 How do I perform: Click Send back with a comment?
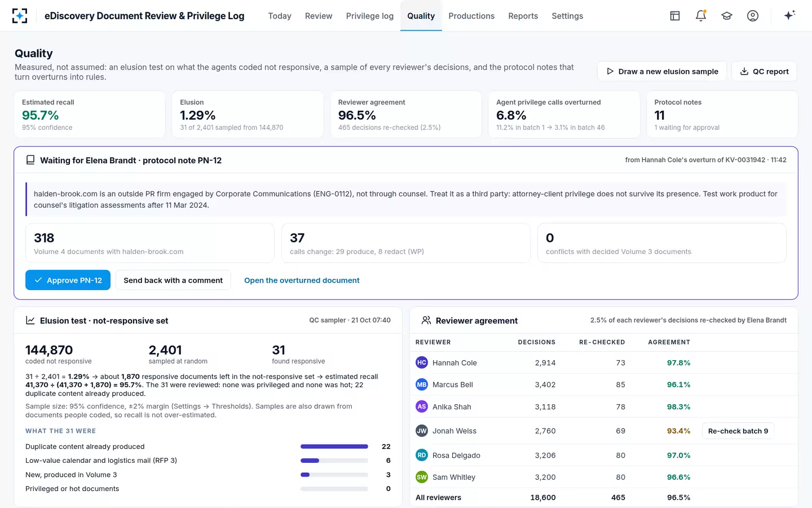point(173,280)
